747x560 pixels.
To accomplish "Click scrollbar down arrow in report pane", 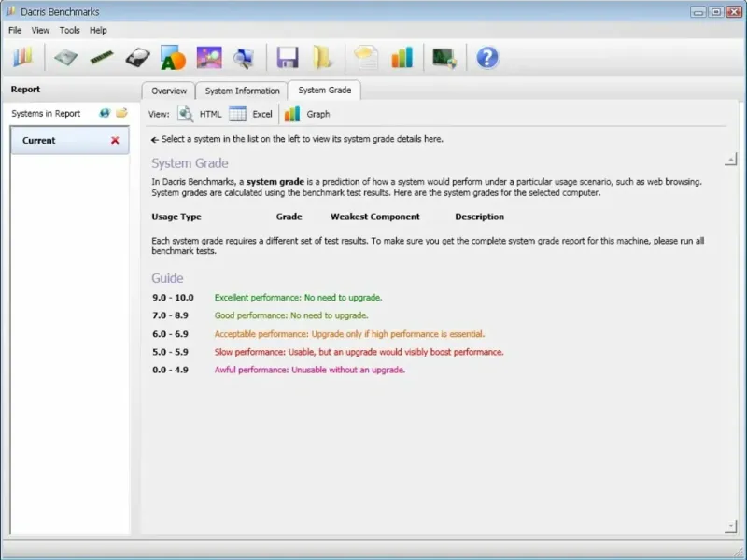I will (730, 526).
